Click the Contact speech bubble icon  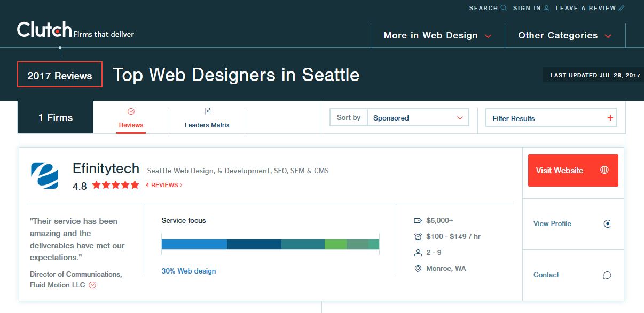pos(607,275)
